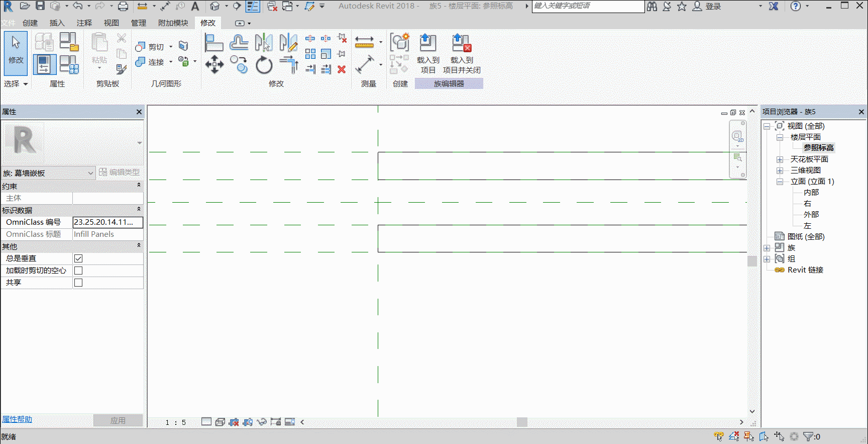Select the Aligned Dimension measure icon

[x=365, y=64]
